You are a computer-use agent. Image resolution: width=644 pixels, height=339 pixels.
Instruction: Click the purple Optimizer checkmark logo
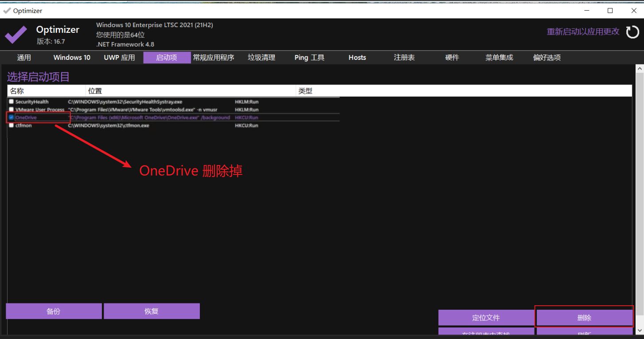[x=16, y=35]
